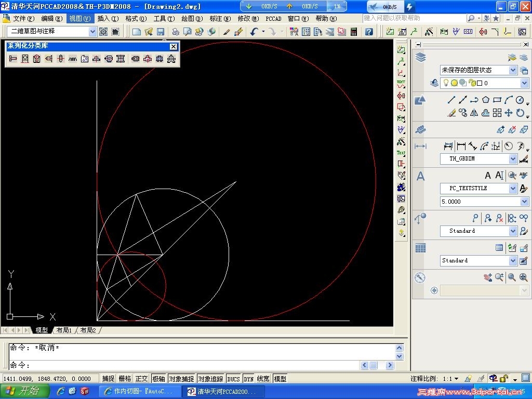Expand the PC_TEXTSTYLE text style dropdown

tap(513, 189)
